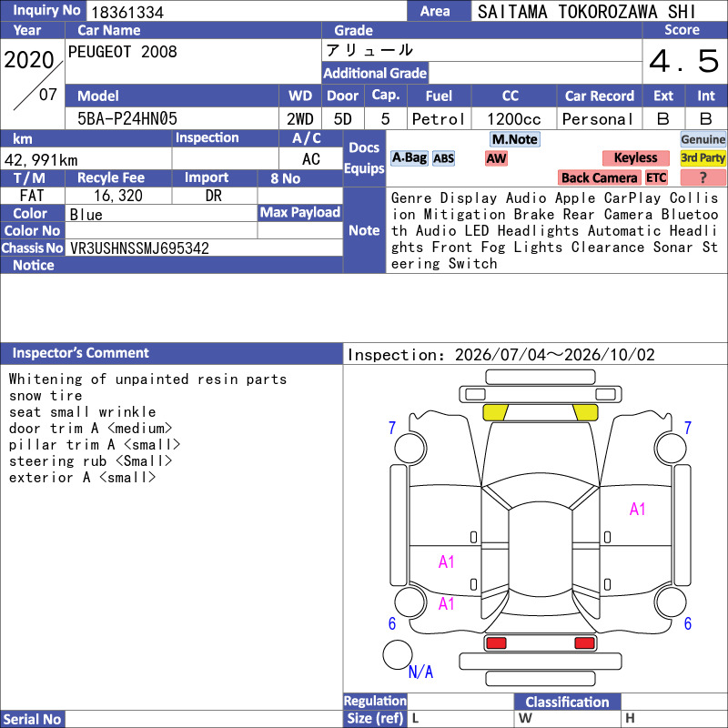Viewport: 728px width, 728px height.
Task: Click the red question mark badge
Action: [703, 177]
